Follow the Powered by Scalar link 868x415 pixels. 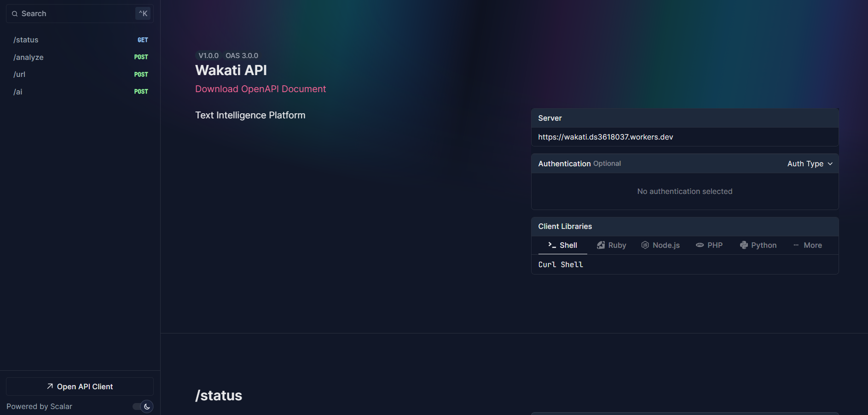pos(39,406)
